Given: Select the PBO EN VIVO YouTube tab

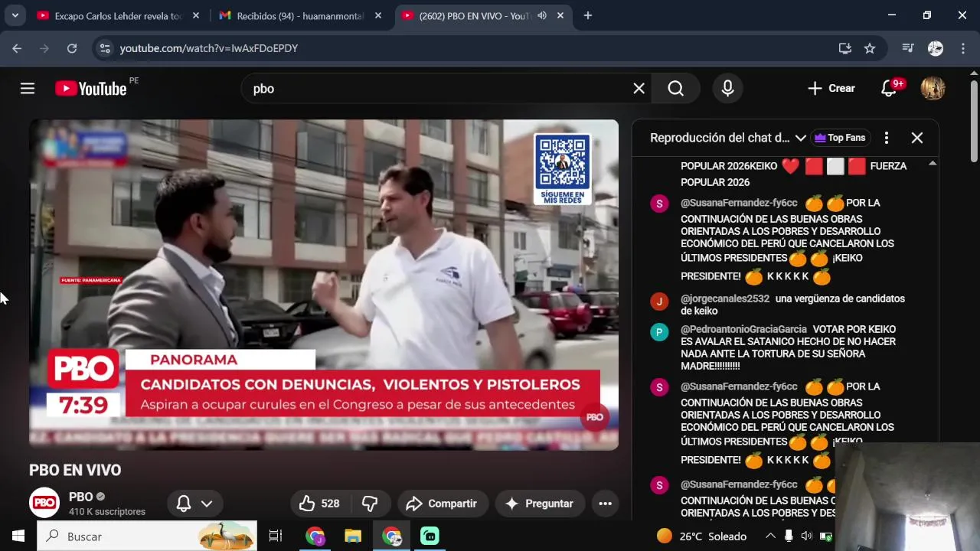Looking at the screenshot, I should click(x=482, y=15).
